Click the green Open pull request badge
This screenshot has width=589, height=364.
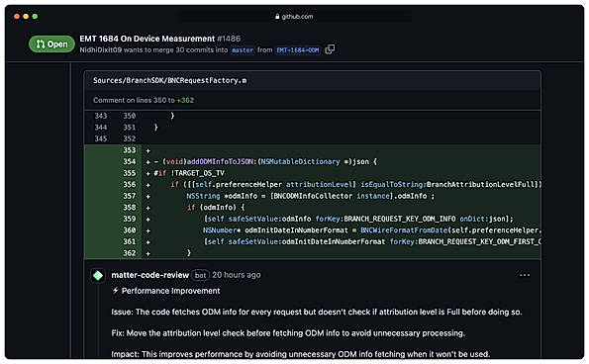coord(51,45)
